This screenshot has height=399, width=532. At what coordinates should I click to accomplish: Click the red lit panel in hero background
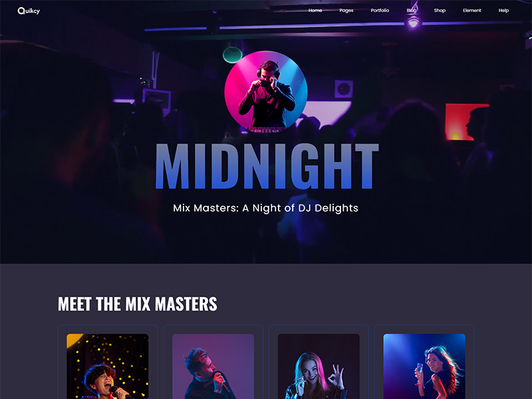(467, 122)
